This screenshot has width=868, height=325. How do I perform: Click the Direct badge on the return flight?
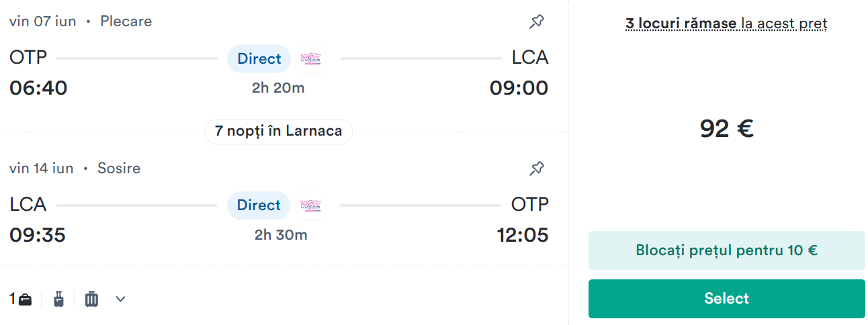(259, 205)
